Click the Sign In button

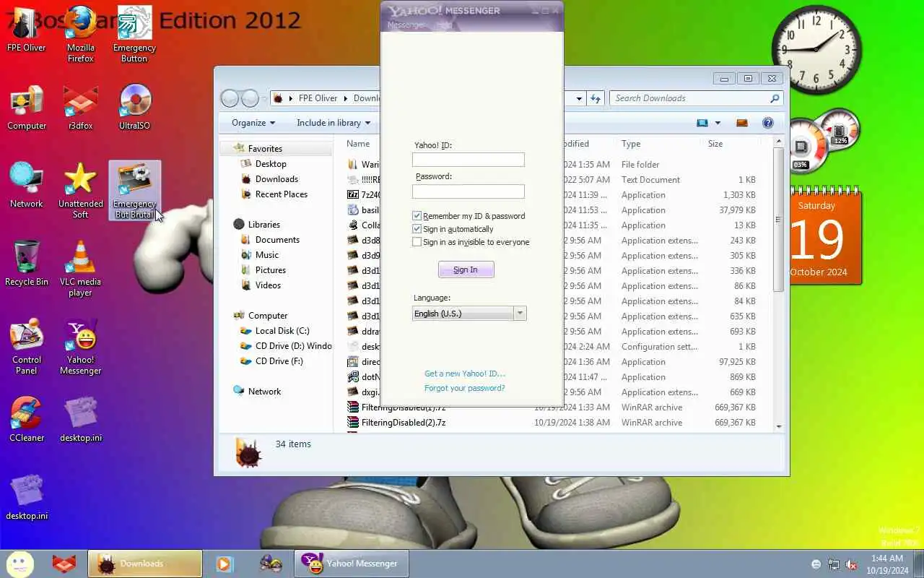click(466, 269)
